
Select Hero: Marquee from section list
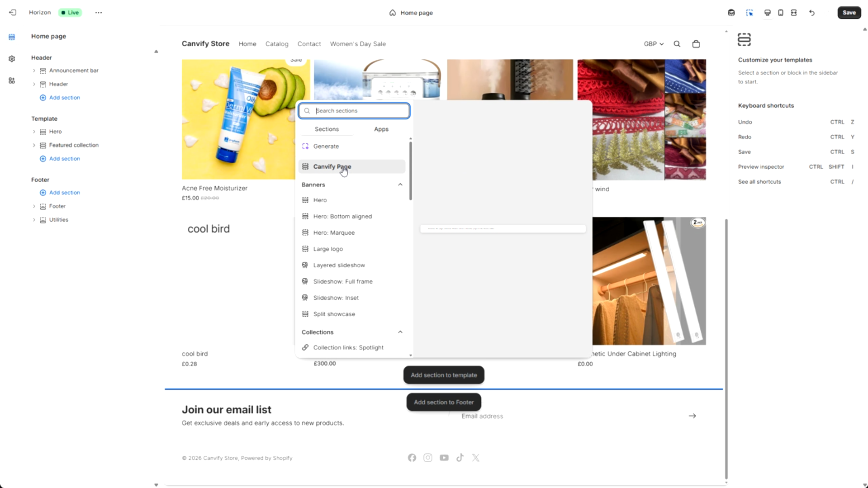click(334, 232)
